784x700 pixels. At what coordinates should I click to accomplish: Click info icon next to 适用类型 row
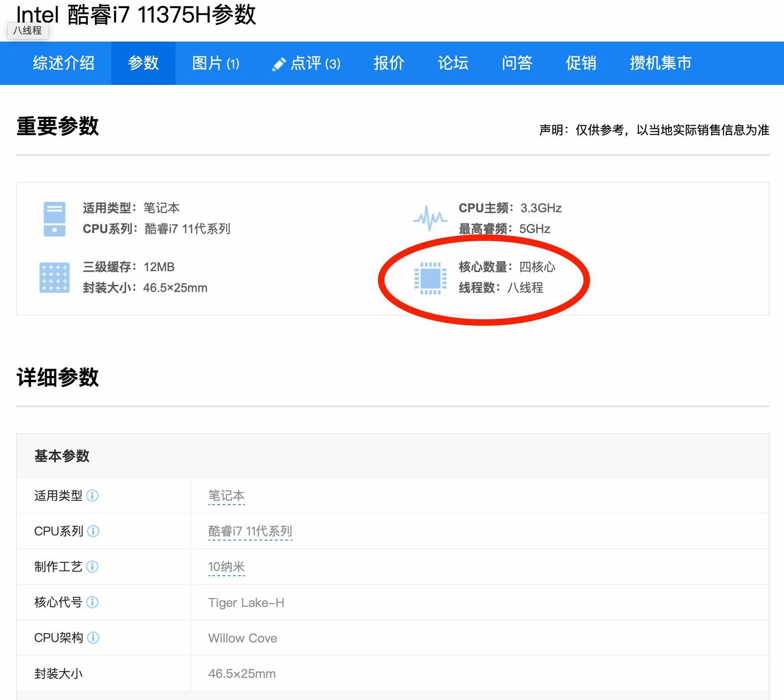[92, 496]
